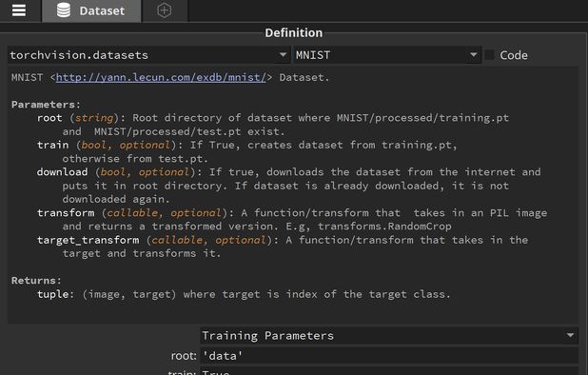Click the 'tuple' return type text
This screenshot has height=375, width=588.
click(x=52, y=294)
